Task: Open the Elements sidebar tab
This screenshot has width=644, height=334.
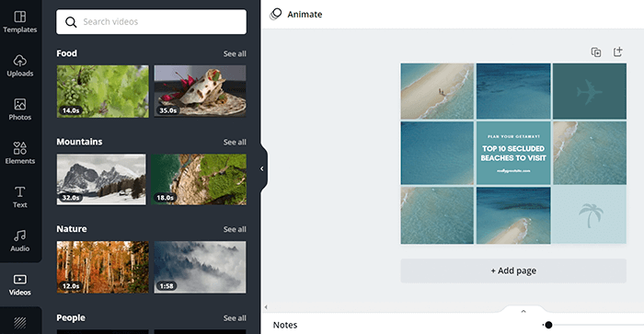Action: pos(19,153)
